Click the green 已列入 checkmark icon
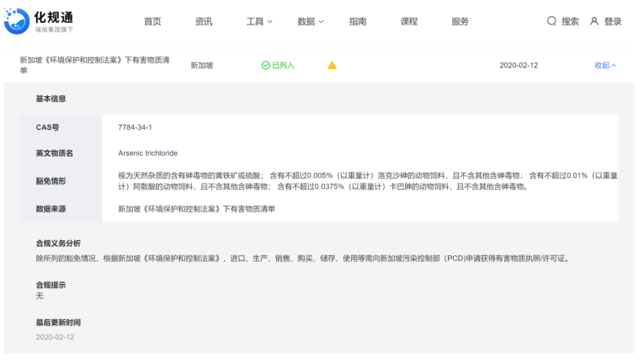Viewport: 644px width, 364px height. [x=265, y=65]
